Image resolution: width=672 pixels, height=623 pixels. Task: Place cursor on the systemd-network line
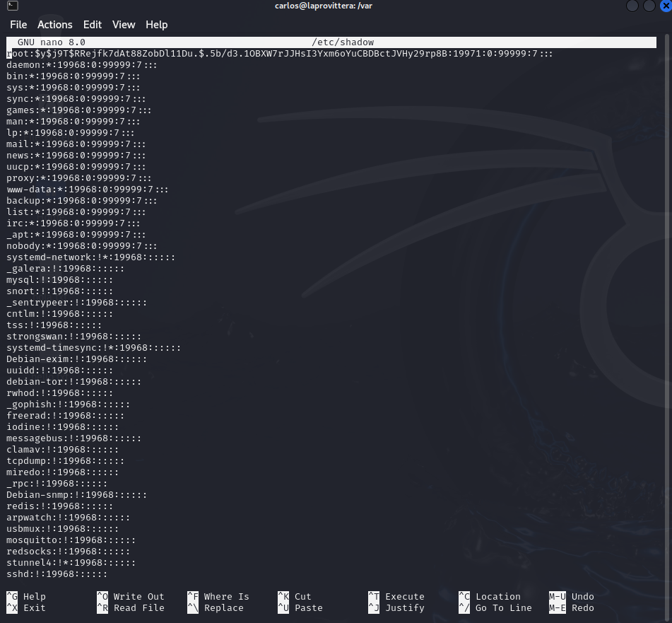(90, 257)
